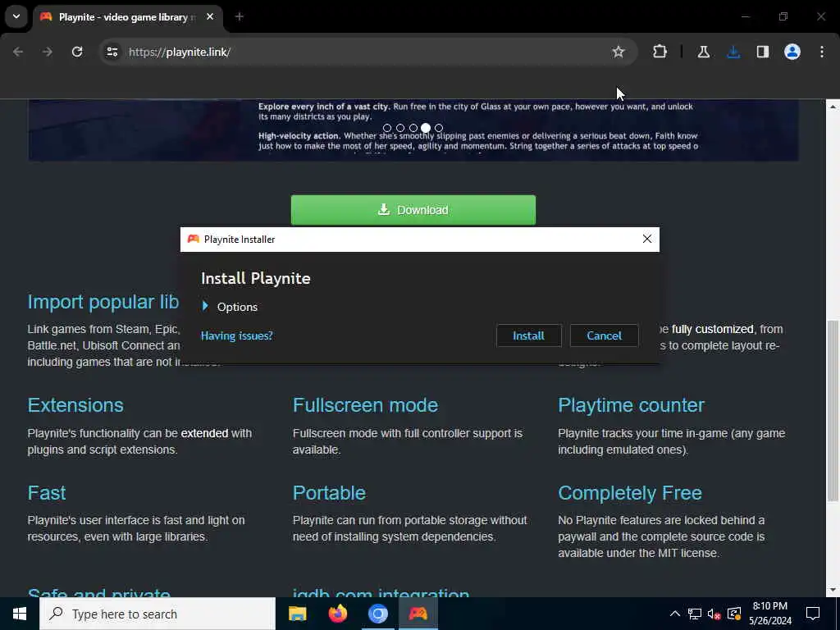The width and height of the screenshot is (840, 630).
Task: Click the page vertical scrollbar thumb
Action: [x=833, y=411]
